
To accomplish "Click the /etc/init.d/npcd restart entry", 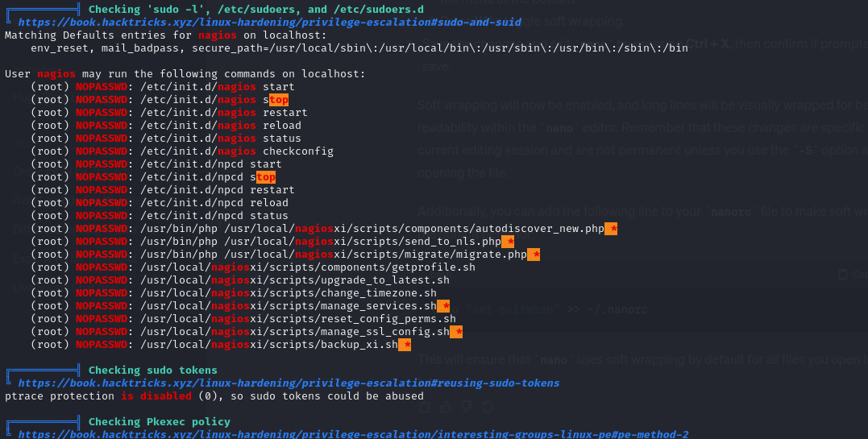I will [163, 189].
